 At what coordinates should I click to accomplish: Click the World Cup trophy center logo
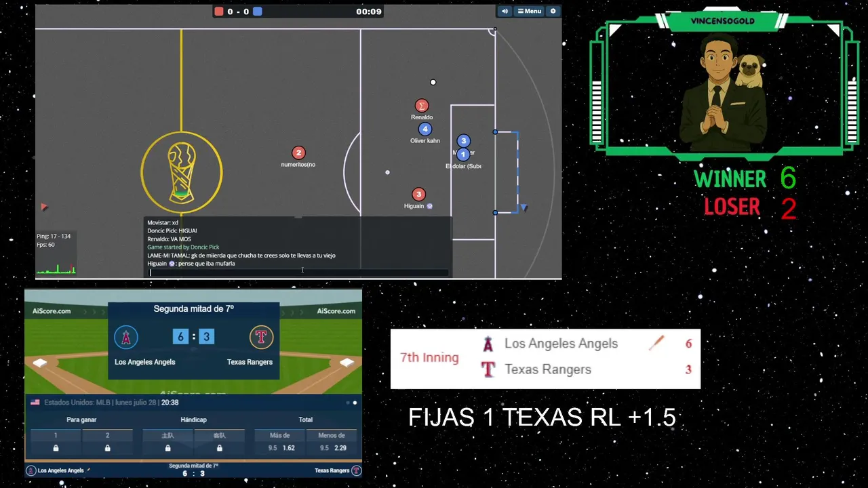coord(182,172)
